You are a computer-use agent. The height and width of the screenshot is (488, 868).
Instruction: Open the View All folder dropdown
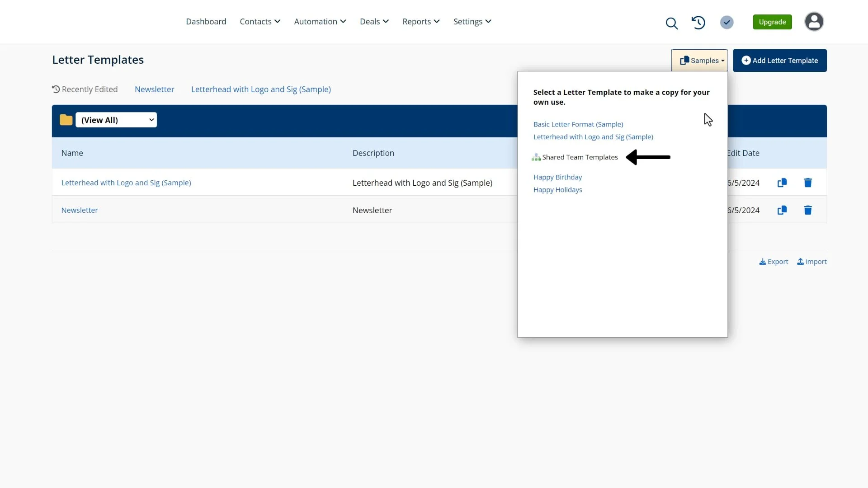[116, 120]
